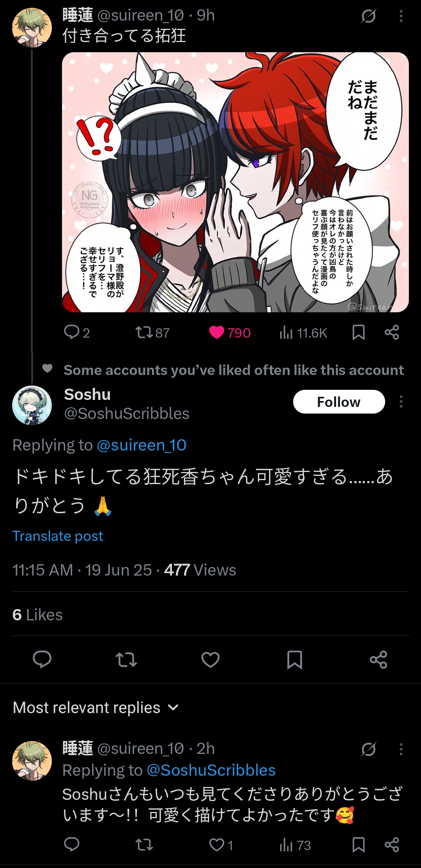Like Soshu's main reply post
Screen dimensions: 421x868
(210, 660)
